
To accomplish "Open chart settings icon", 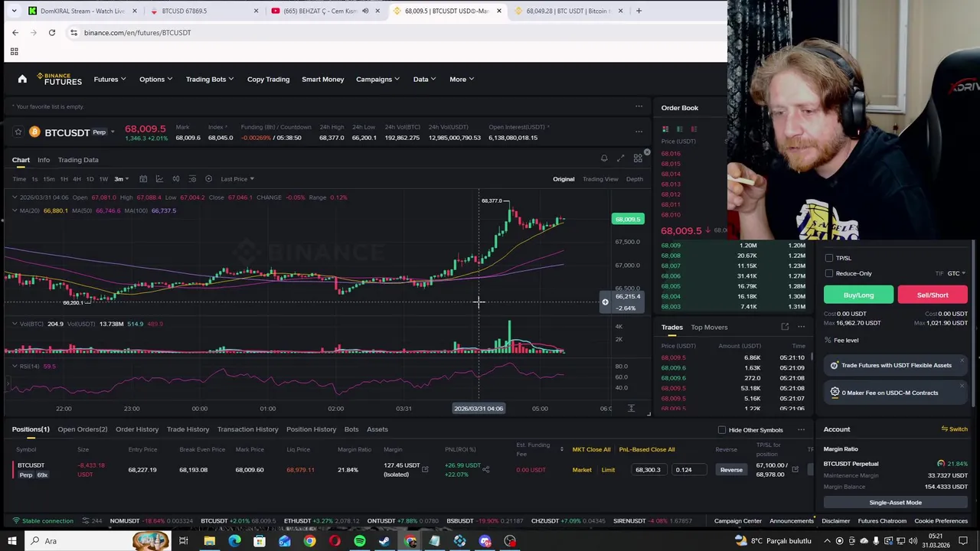I will pos(192,179).
